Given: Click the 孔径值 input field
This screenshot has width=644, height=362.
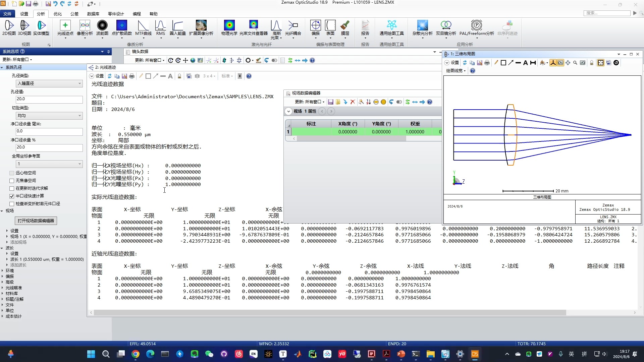Looking at the screenshot, I should pos(49,99).
